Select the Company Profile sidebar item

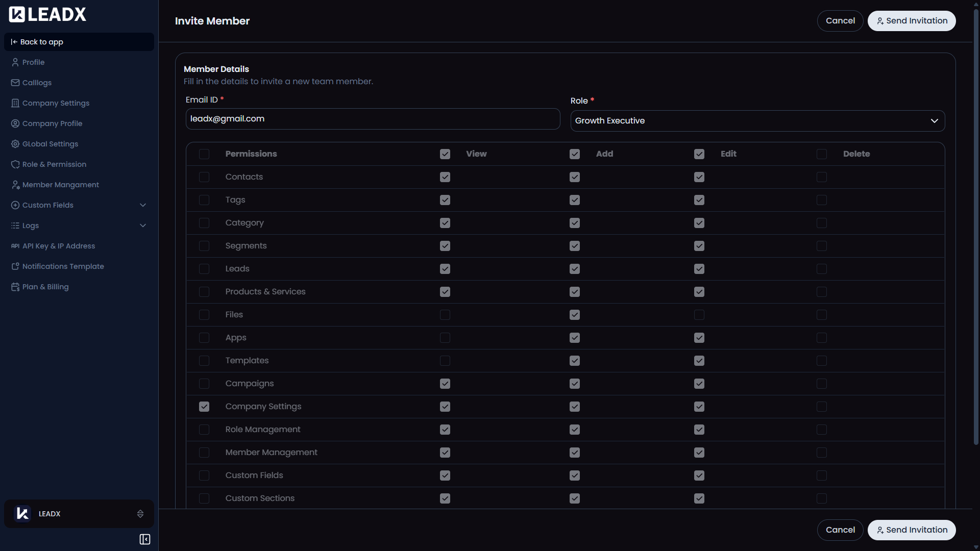52,123
